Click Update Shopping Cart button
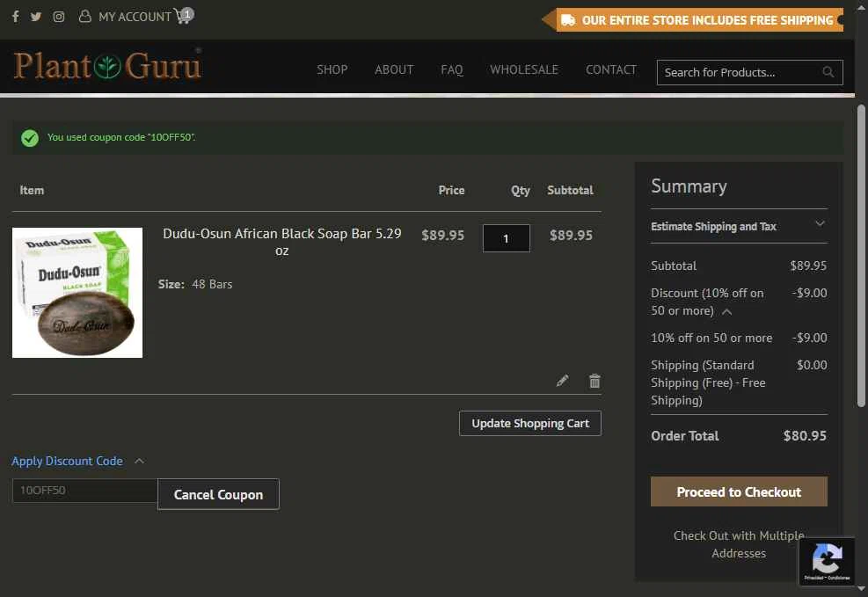 click(529, 423)
